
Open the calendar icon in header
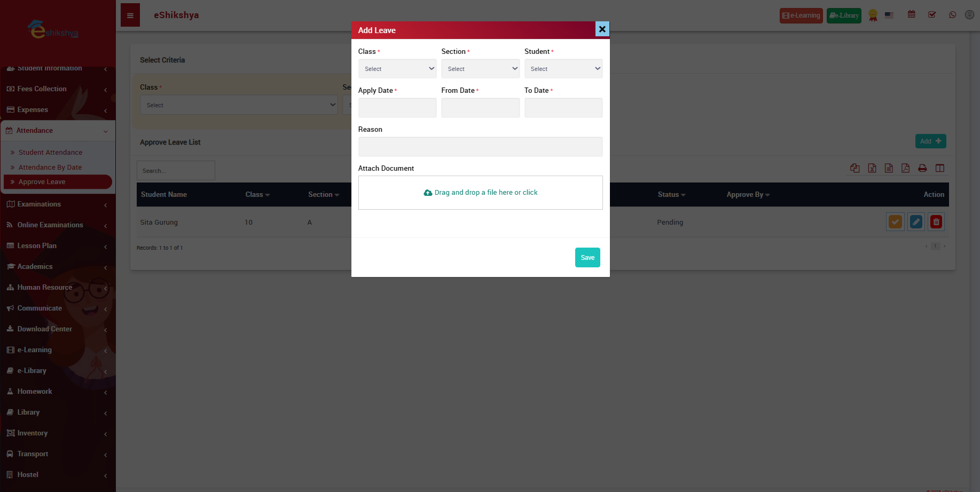click(x=912, y=15)
